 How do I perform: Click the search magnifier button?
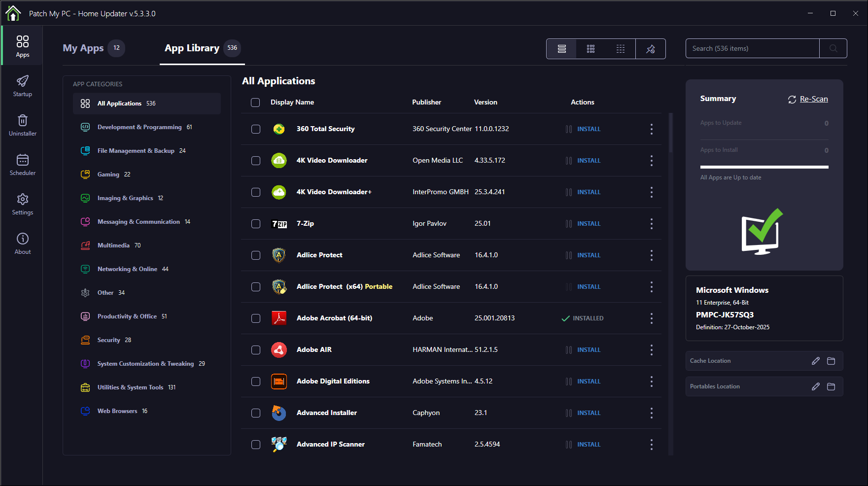833,48
